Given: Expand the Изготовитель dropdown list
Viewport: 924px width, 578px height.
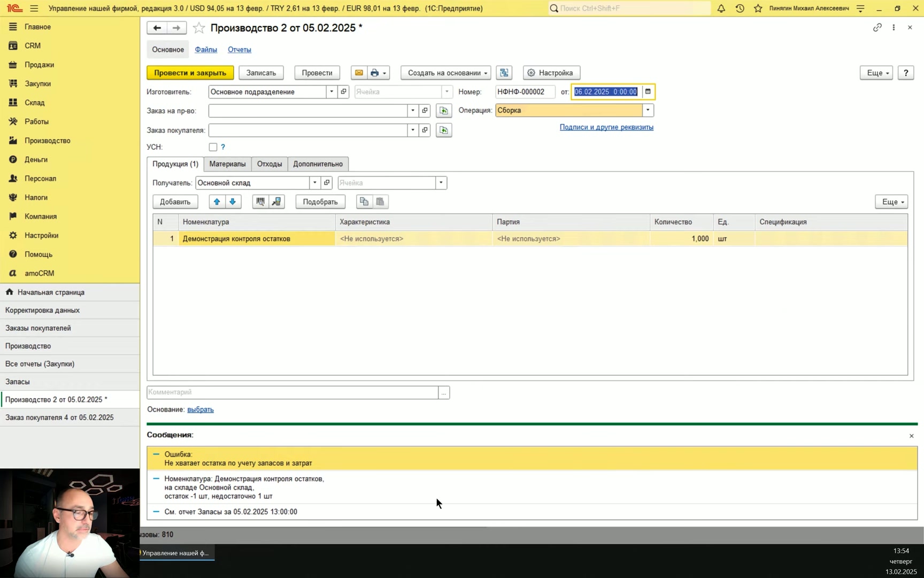Looking at the screenshot, I should (x=332, y=92).
